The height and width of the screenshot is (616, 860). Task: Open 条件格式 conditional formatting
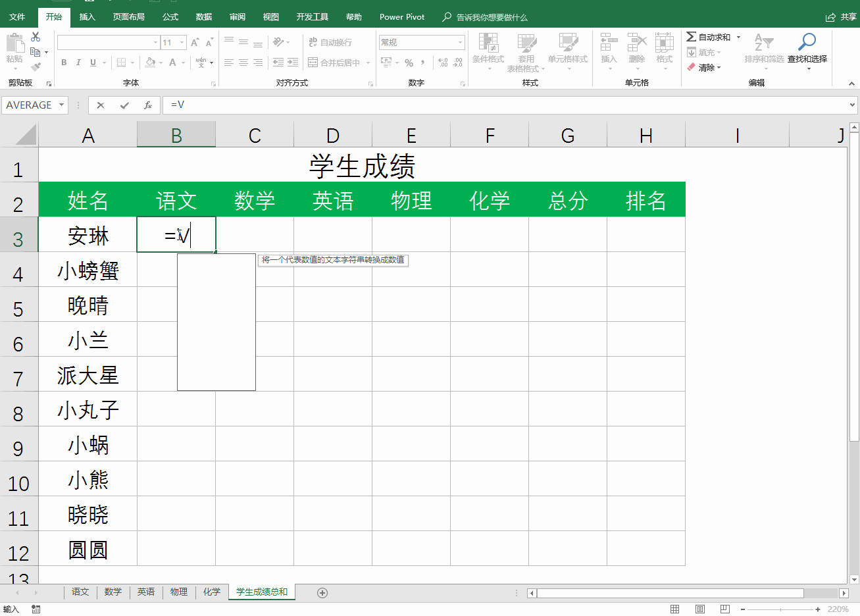pos(488,51)
